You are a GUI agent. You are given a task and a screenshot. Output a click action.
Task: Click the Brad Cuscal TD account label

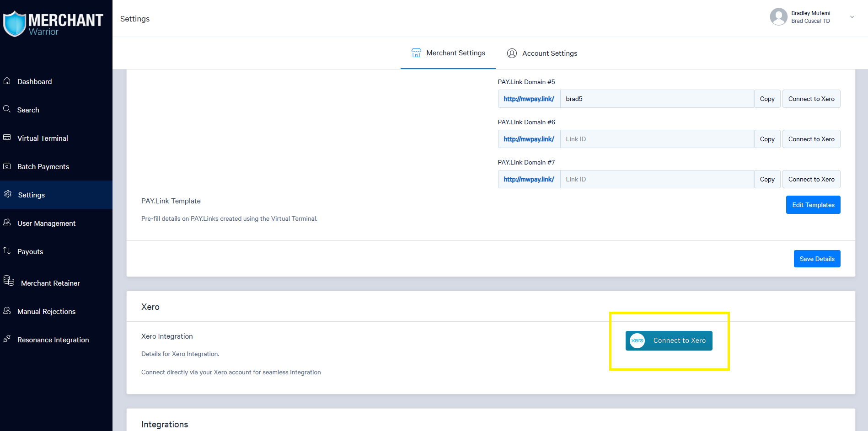pos(810,21)
